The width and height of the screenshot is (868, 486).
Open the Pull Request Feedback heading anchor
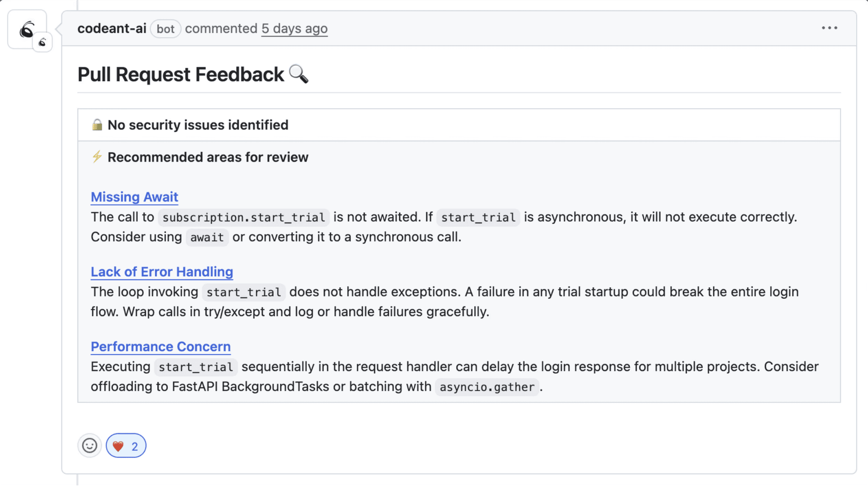click(180, 74)
